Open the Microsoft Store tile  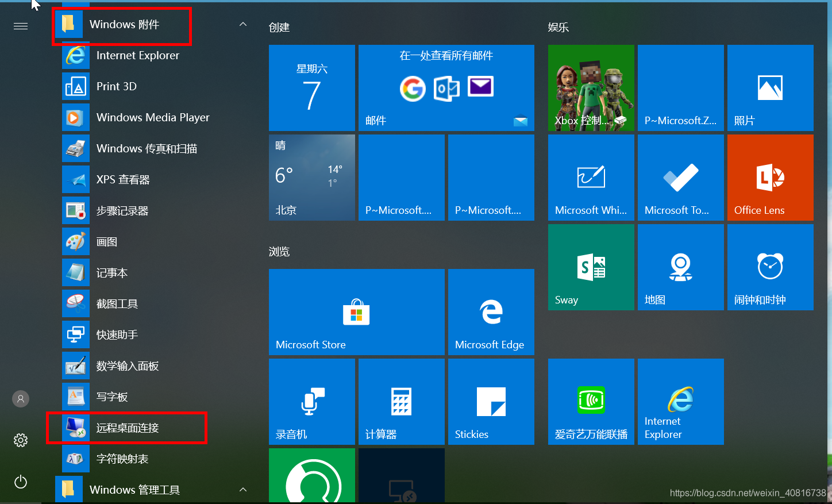[x=357, y=312]
